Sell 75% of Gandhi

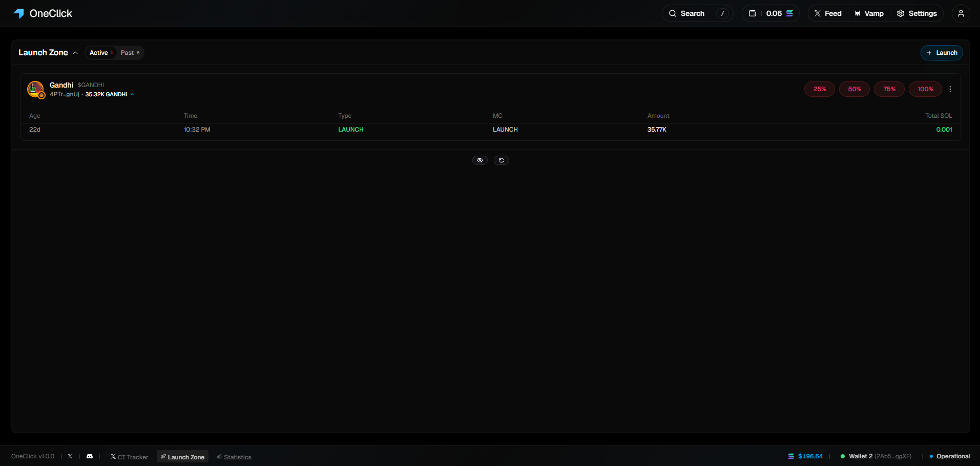tap(889, 89)
